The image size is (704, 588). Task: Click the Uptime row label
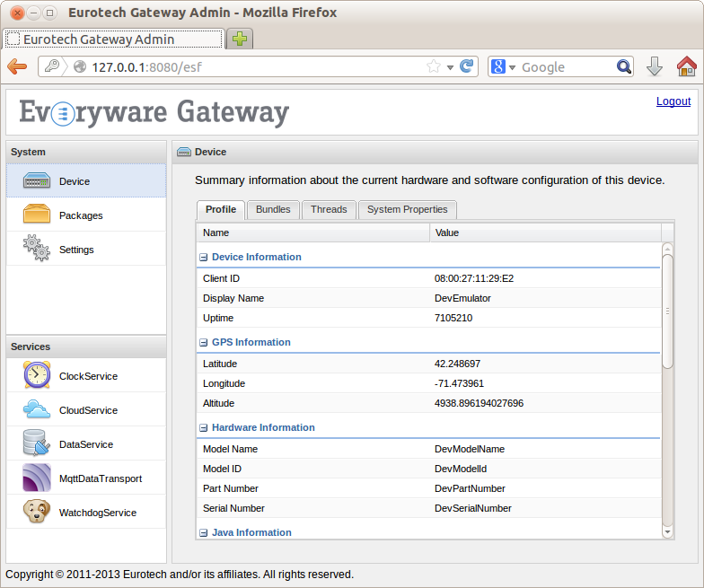point(217,318)
